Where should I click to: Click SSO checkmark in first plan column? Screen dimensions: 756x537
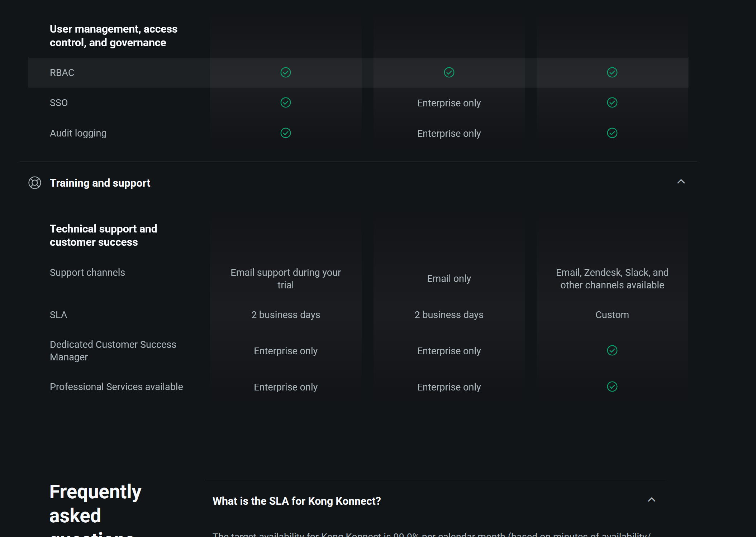(285, 102)
